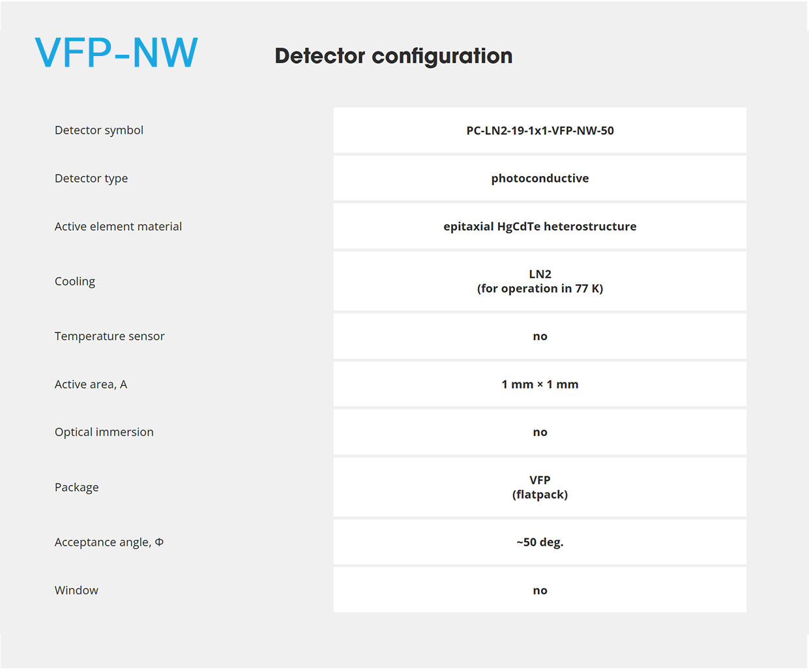
Task: Select the Optical immersion 'no' value
Action: 540,432
